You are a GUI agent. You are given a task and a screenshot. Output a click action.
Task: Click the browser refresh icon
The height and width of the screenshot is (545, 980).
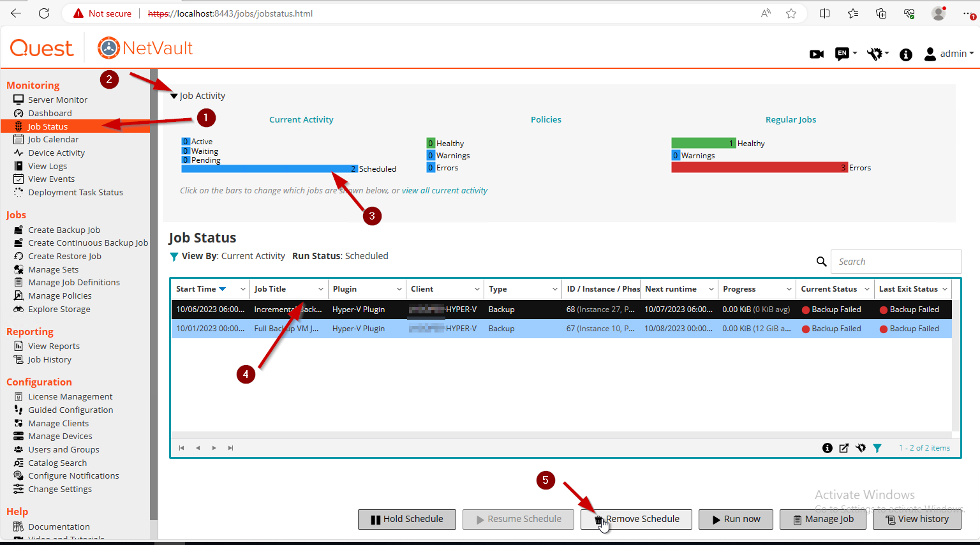pyautogui.click(x=44, y=13)
